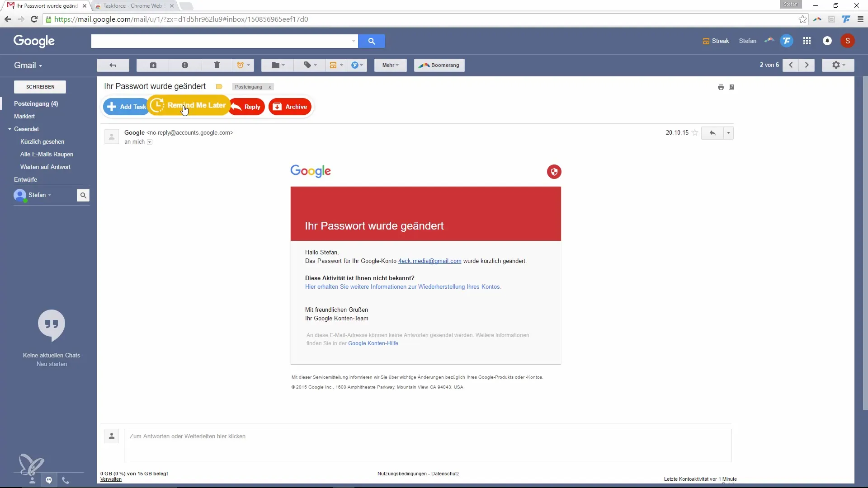Image resolution: width=868 pixels, height=488 pixels.
Task: Open the Chrome menu icon
Action: tap(860, 19)
